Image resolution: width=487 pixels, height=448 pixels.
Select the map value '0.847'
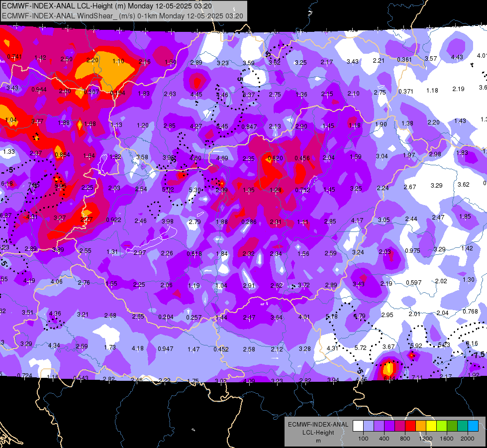point(249,126)
